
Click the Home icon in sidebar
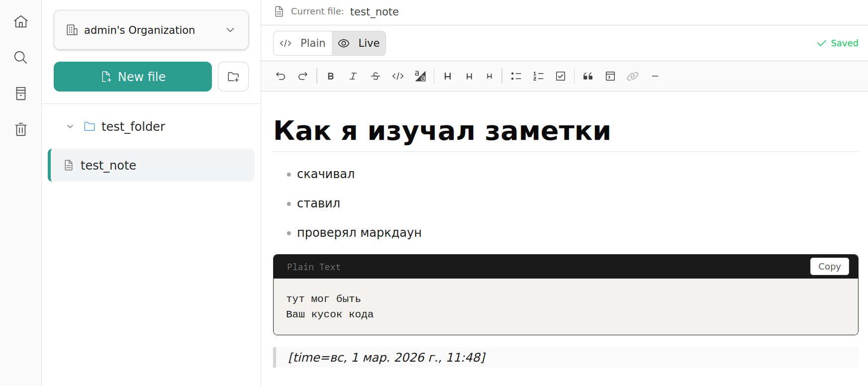tap(21, 21)
